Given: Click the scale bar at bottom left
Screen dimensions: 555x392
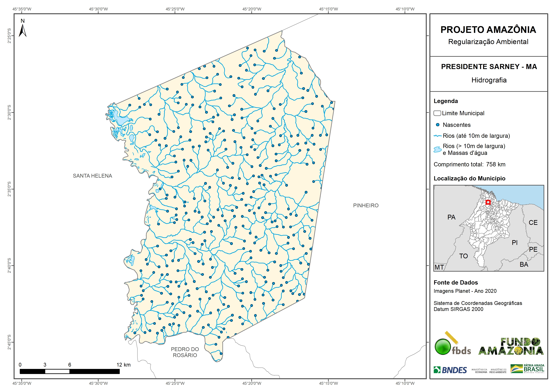Looking at the screenshot, I should click(x=70, y=371).
